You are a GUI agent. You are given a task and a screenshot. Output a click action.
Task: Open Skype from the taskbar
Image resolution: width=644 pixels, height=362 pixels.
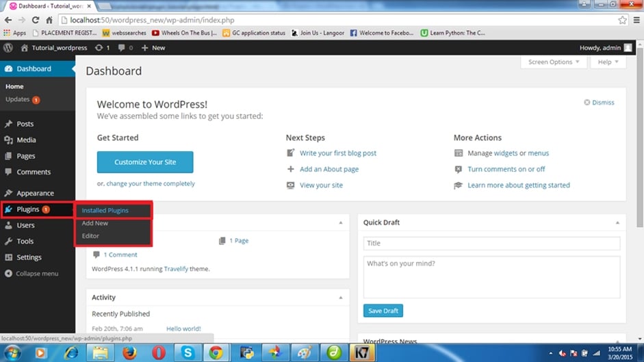click(188, 353)
